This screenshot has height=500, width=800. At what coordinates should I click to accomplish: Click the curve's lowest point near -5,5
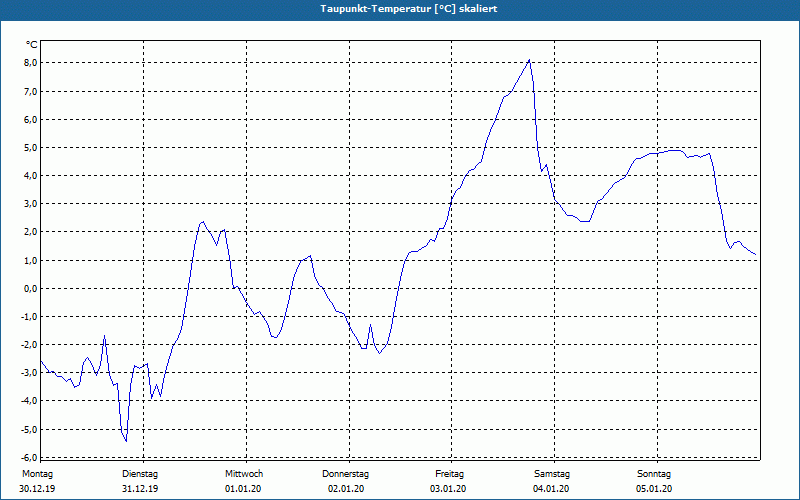[126, 441]
